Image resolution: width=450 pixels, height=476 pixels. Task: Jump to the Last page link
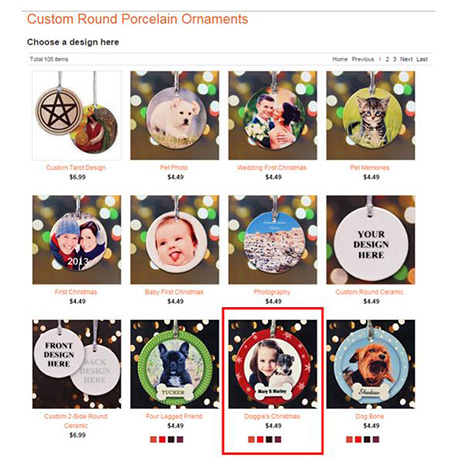422,59
